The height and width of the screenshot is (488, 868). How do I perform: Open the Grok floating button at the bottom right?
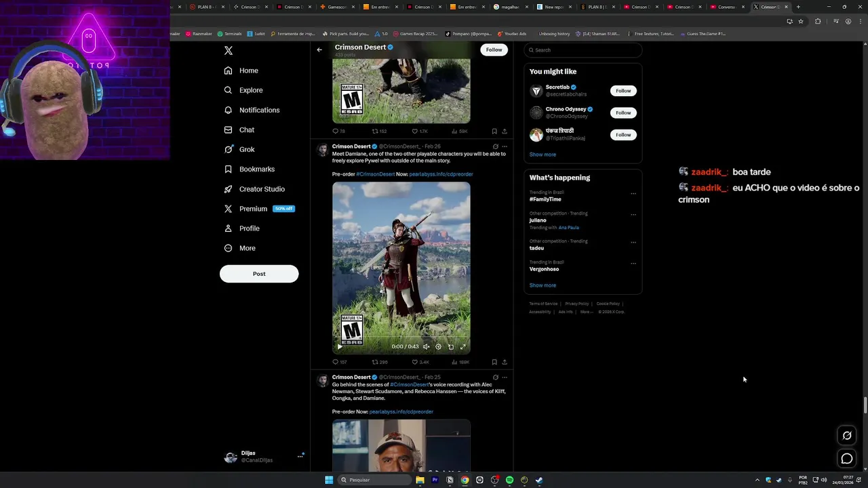pyautogui.click(x=847, y=436)
